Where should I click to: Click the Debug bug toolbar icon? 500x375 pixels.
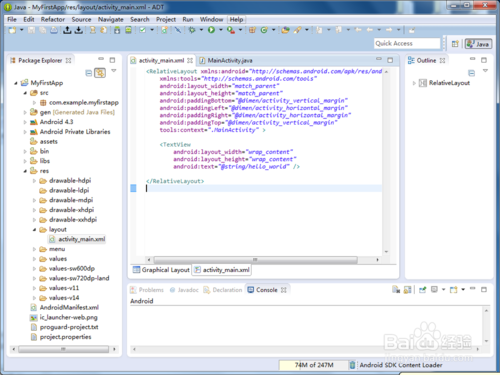click(x=192, y=30)
